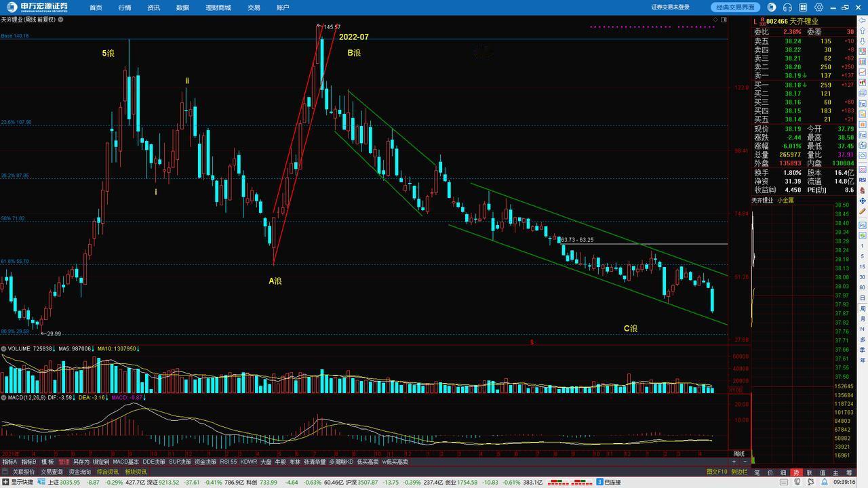Click the 关联报价 button
This screenshot has height=488, width=868.
pos(24,472)
